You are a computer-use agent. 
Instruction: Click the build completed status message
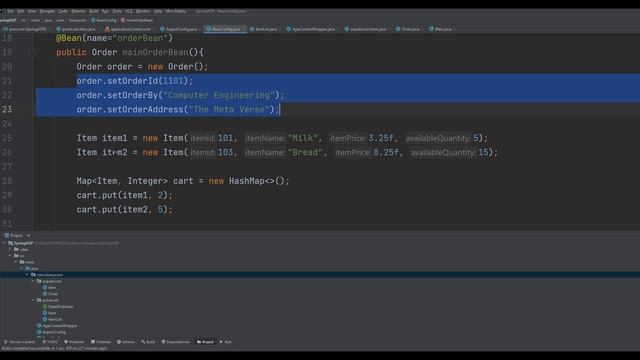pyautogui.click(x=55, y=348)
